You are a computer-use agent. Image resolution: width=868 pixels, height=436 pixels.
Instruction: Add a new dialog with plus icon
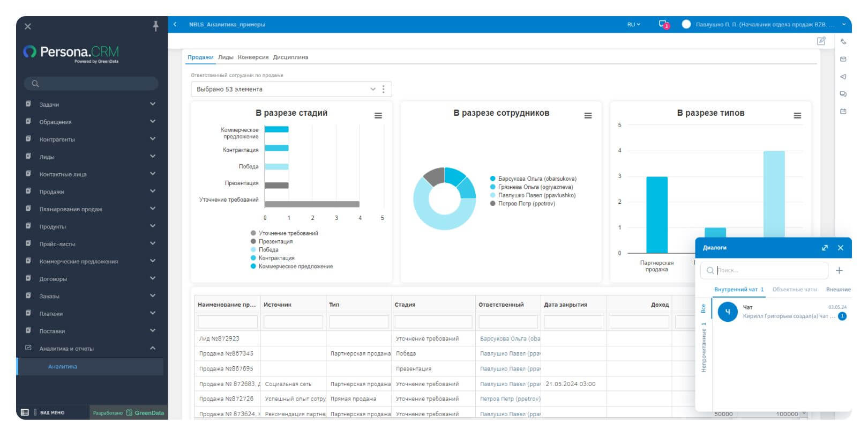839,270
